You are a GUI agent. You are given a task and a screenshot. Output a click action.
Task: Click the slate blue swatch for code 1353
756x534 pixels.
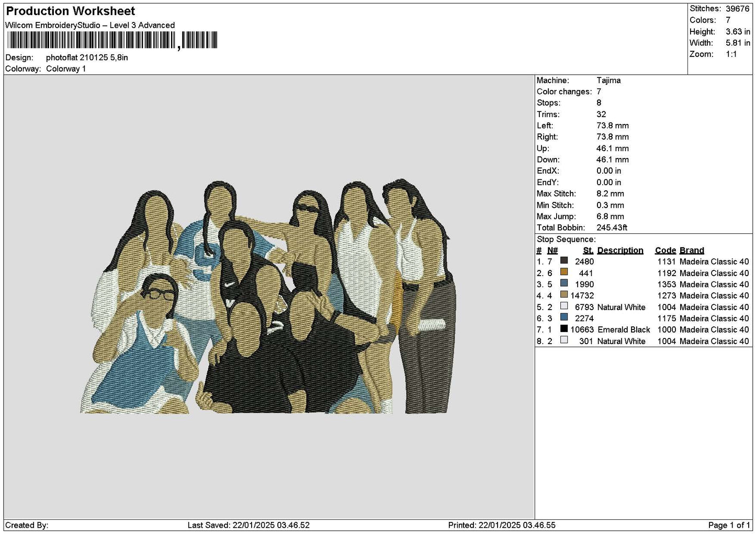coord(564,283)
